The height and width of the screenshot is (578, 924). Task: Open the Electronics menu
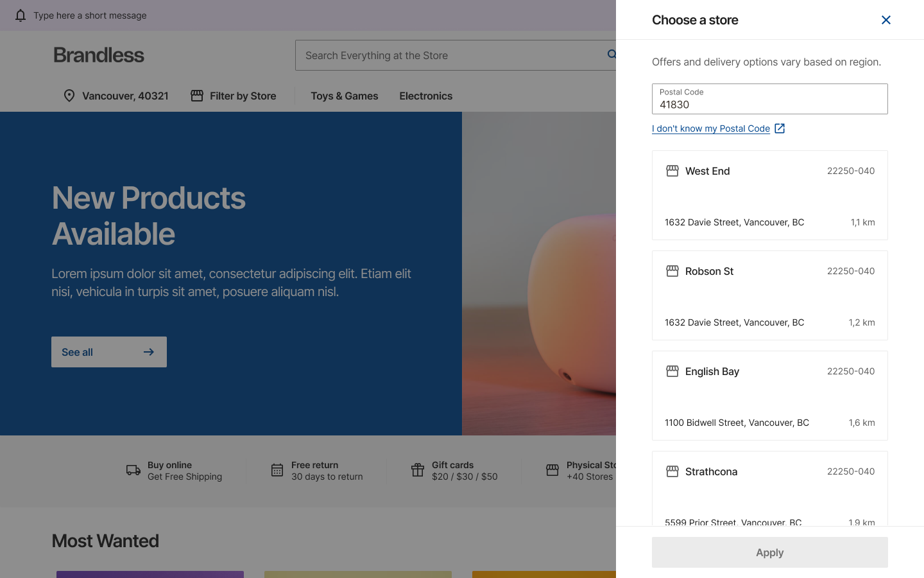click(x=426, y=96)
